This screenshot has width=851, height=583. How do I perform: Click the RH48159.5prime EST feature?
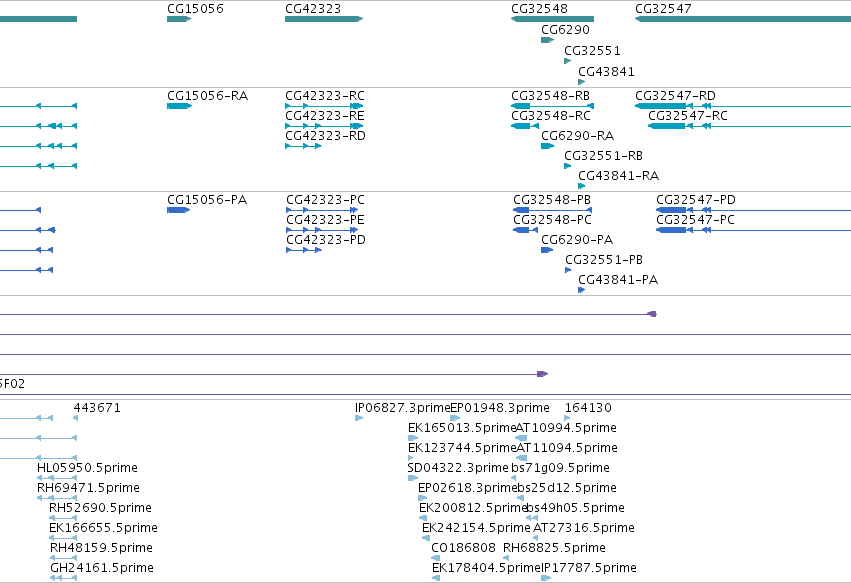click(63, 559)
